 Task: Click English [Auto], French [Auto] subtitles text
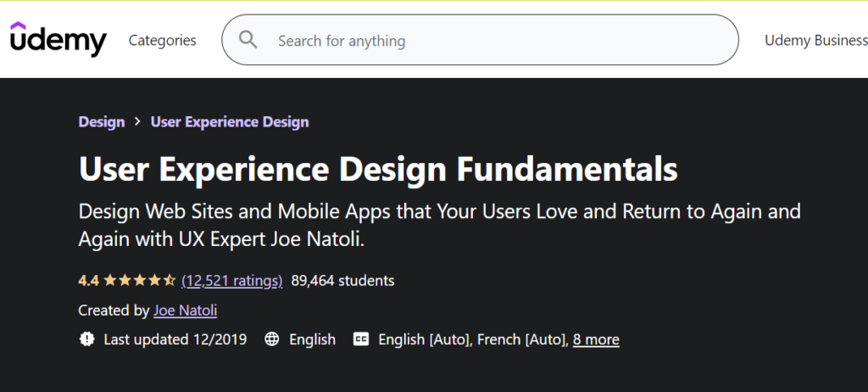(474, 339)
